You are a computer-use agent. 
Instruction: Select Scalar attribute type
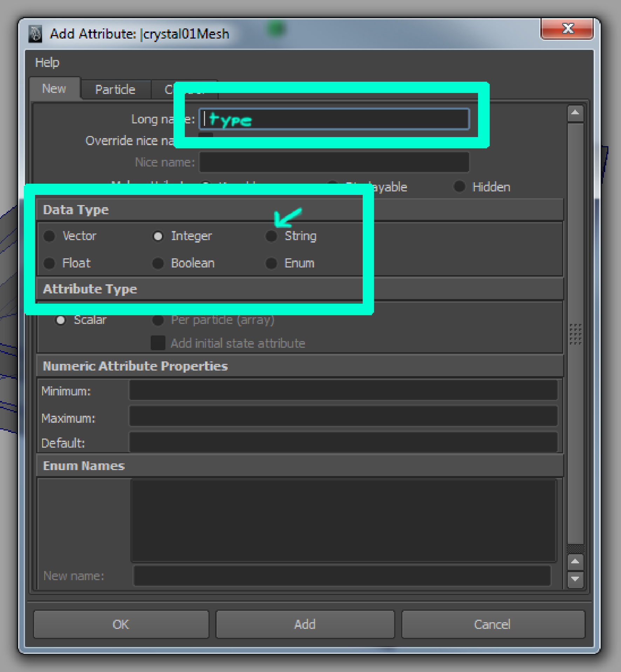click(61, 320)
